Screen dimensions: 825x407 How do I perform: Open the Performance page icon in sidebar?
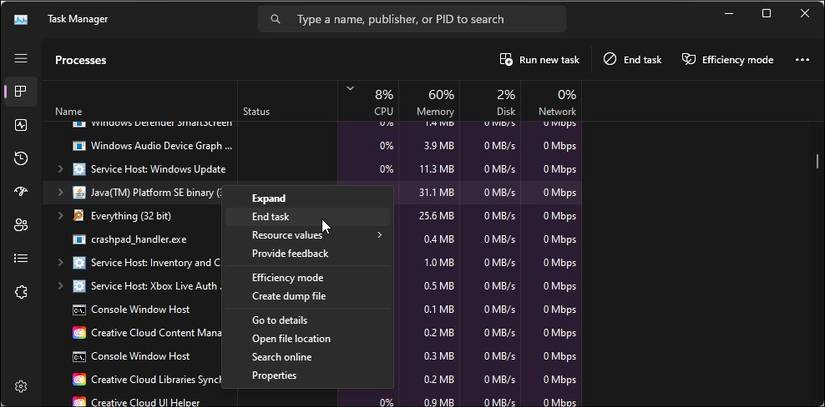tap(21, 125)
